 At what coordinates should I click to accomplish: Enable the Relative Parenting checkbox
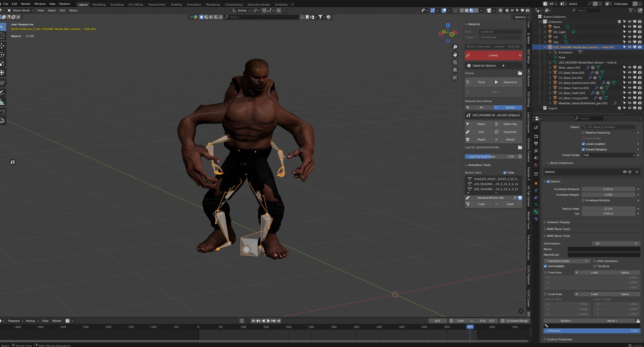point(583,133)
